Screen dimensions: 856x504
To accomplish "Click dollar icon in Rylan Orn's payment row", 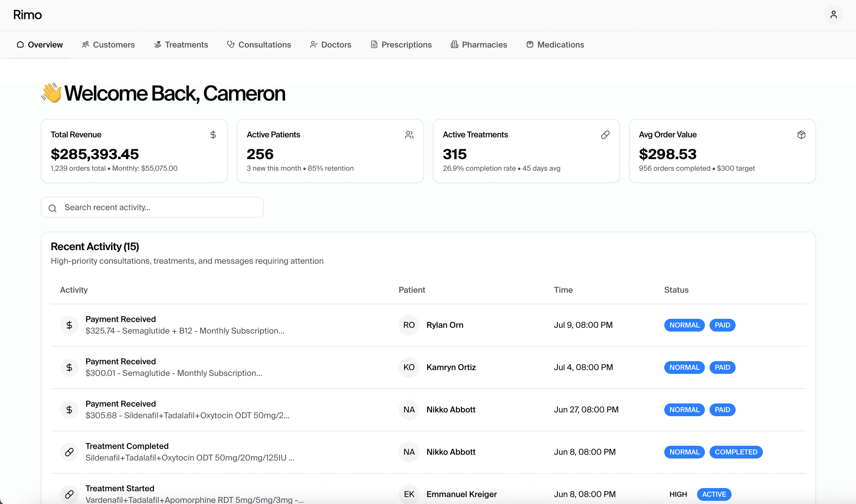I will point(69,325).
